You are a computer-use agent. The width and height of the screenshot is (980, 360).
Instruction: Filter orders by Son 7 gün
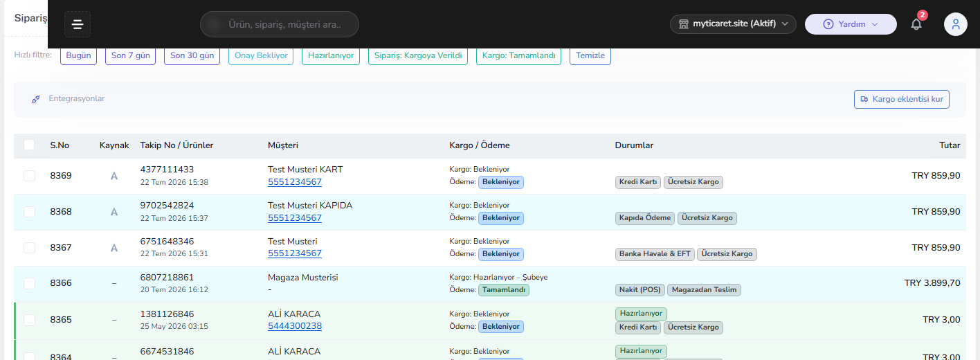pos(131,55)
